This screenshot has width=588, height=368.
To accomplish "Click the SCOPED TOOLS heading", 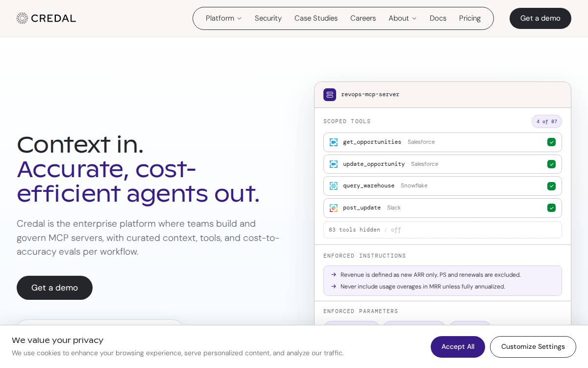I will click(x=347, y=122).
